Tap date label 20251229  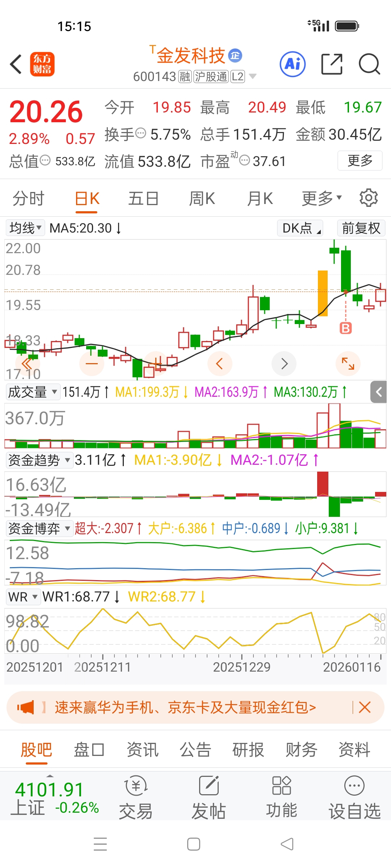pyautogui.click(x=241, y=667)
